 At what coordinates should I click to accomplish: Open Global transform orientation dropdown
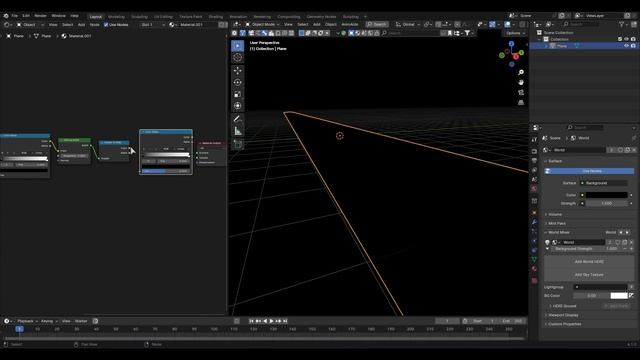click(x=408, y=24)
